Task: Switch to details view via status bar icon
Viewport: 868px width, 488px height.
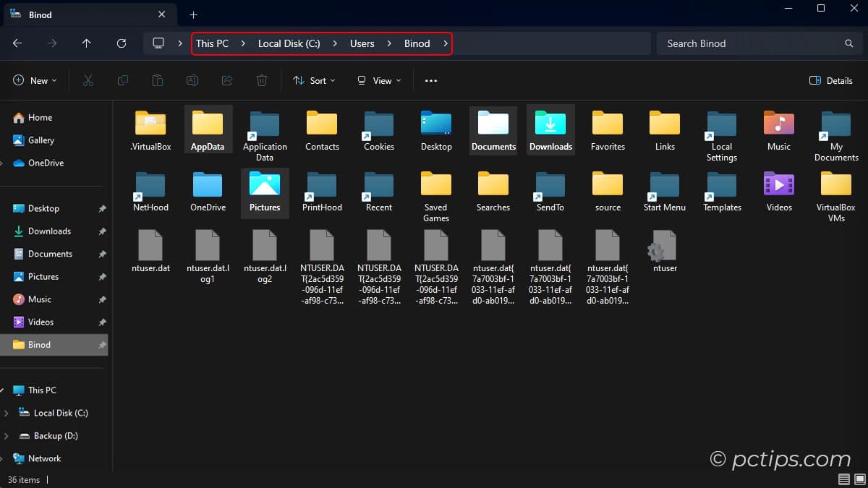Action: [x=843, y=479]
